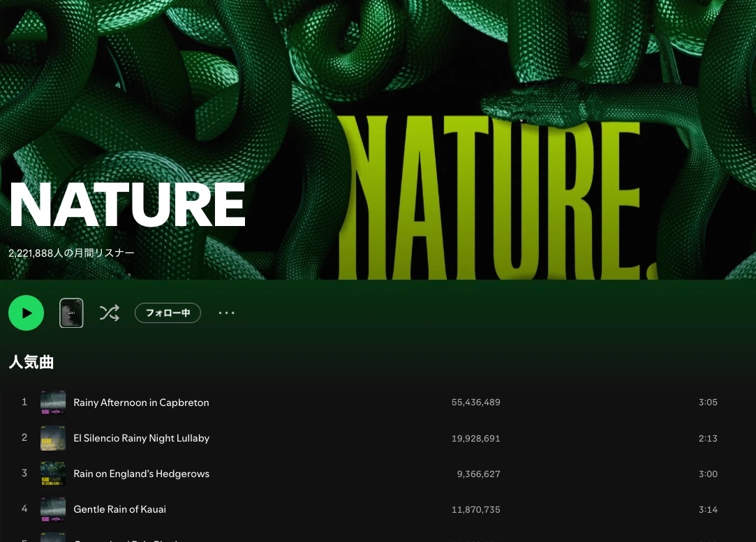Click play count 19,928,691

point(476,439)
